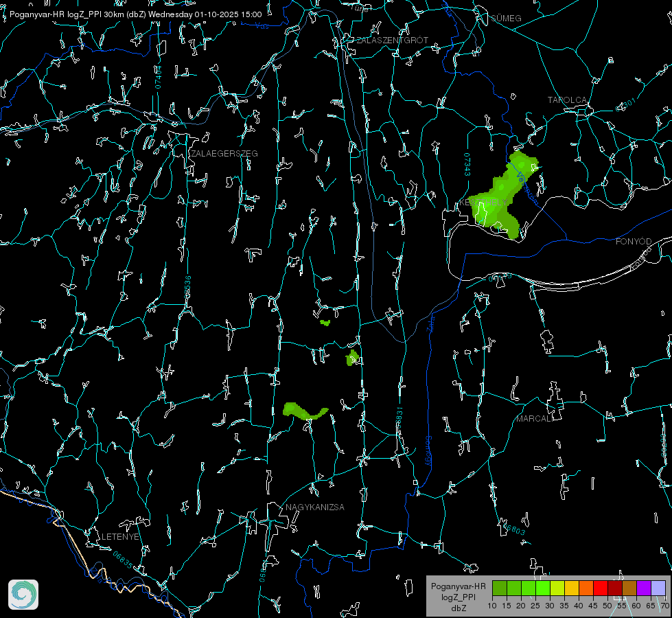Click the FONYÓD city label
Screen dimensions: 672x618
click(634, 242)
